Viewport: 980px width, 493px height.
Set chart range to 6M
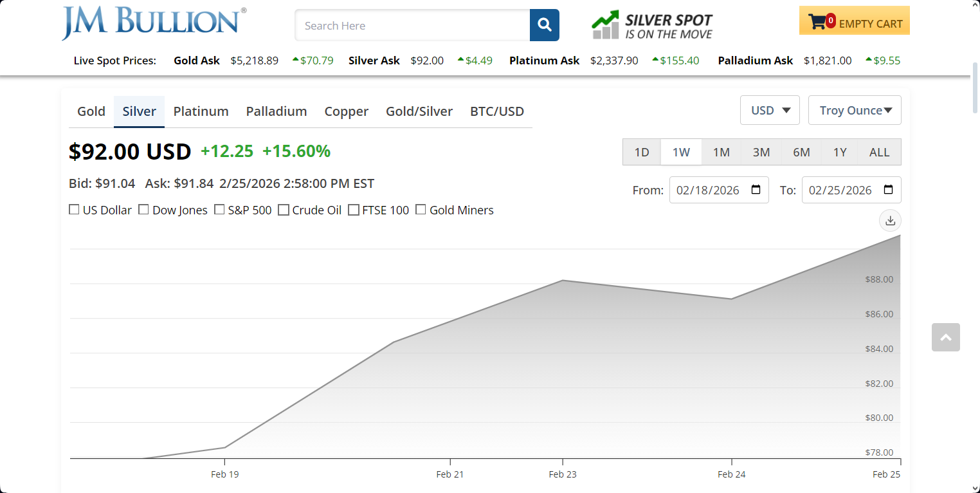[801, 152]
